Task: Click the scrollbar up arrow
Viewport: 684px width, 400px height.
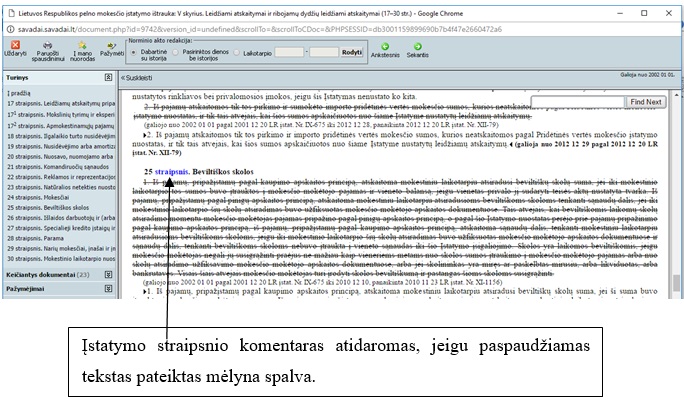Action: (677, 94)
